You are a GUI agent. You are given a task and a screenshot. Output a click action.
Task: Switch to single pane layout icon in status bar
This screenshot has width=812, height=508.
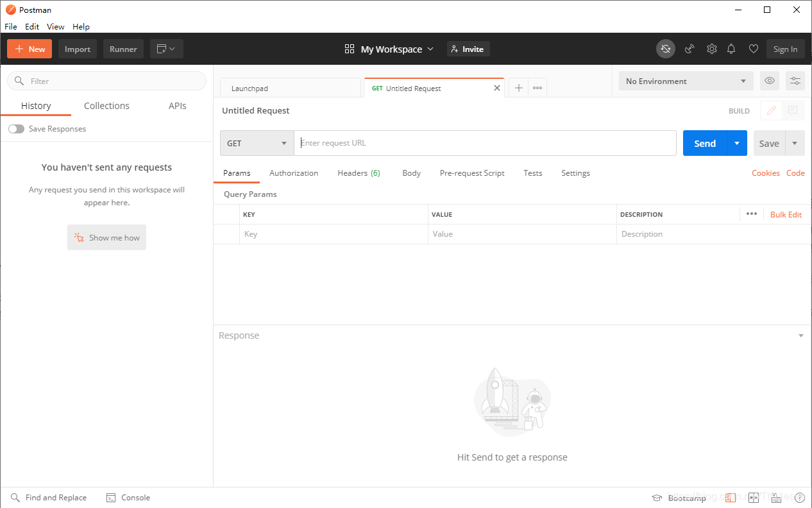731,498
